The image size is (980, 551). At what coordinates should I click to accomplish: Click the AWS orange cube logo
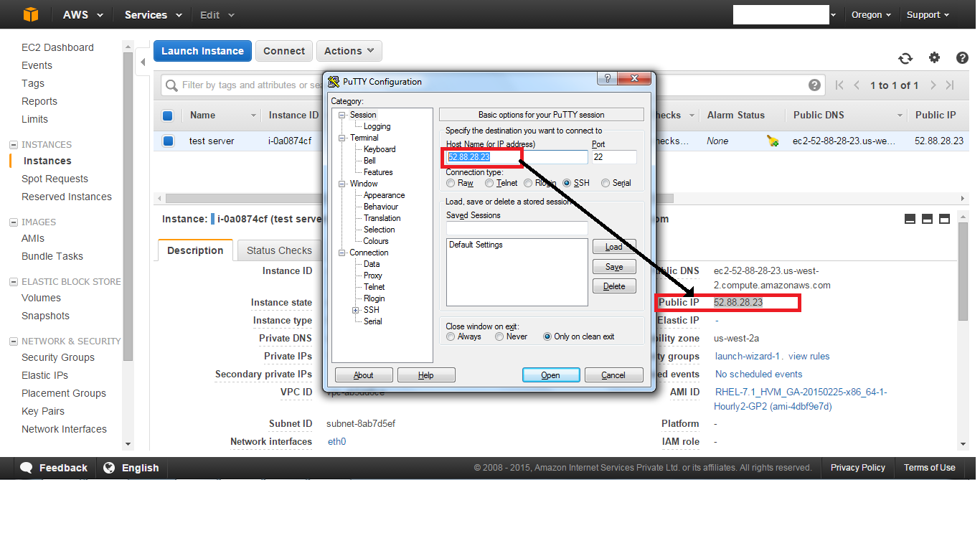[x=30, y=14]
